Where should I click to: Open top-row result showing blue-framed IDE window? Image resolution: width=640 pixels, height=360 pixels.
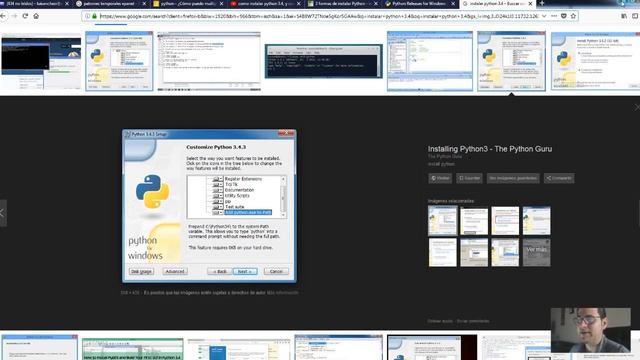pos(430,61)
